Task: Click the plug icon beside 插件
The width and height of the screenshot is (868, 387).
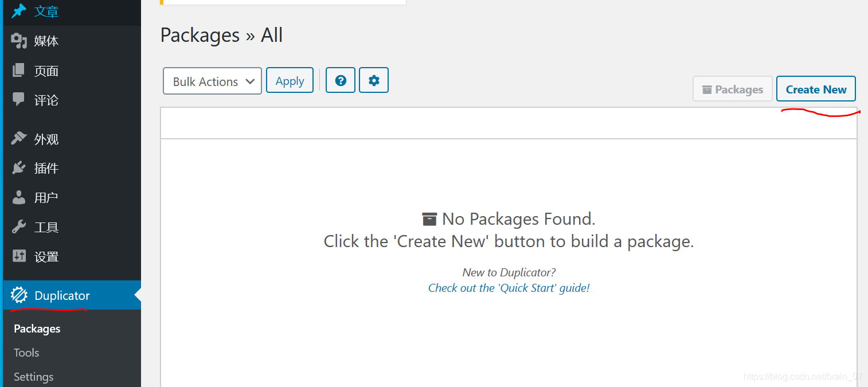Action: tap(19, 167)
